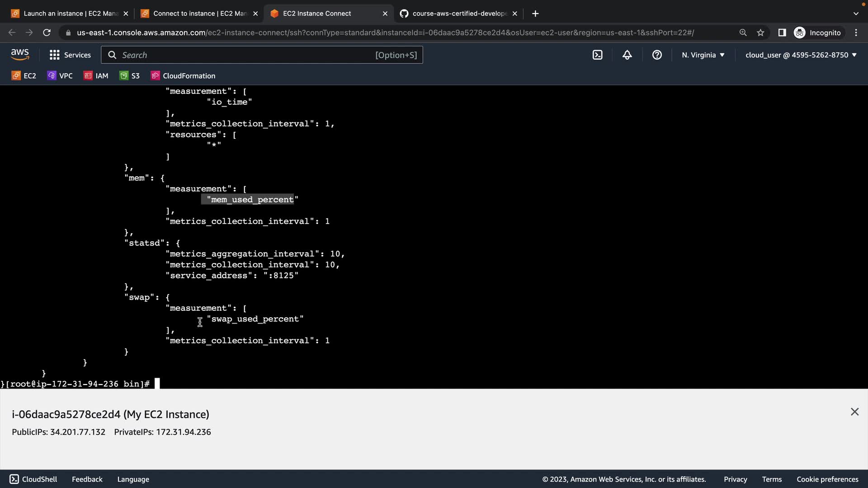
Task: Open the Services grid menu
Action: coord(70,55)
